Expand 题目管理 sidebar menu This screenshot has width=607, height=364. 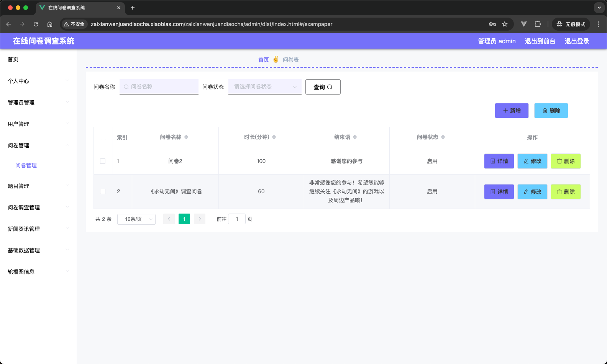(38, 186)
